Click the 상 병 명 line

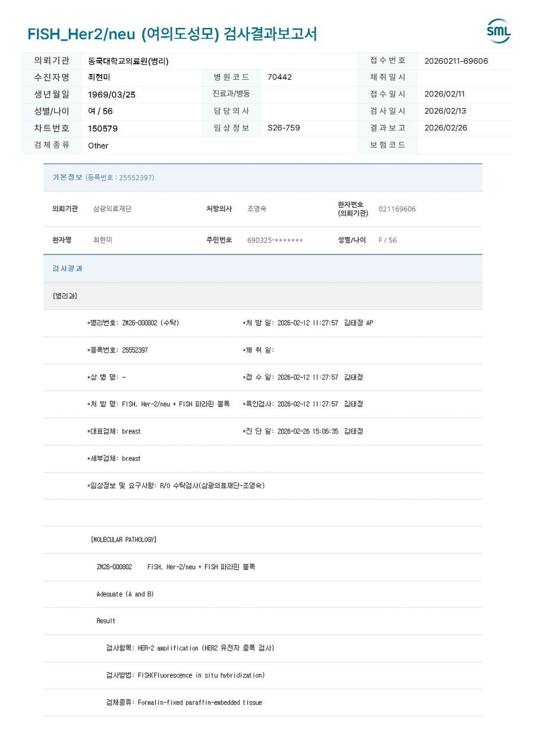[106, 377]
